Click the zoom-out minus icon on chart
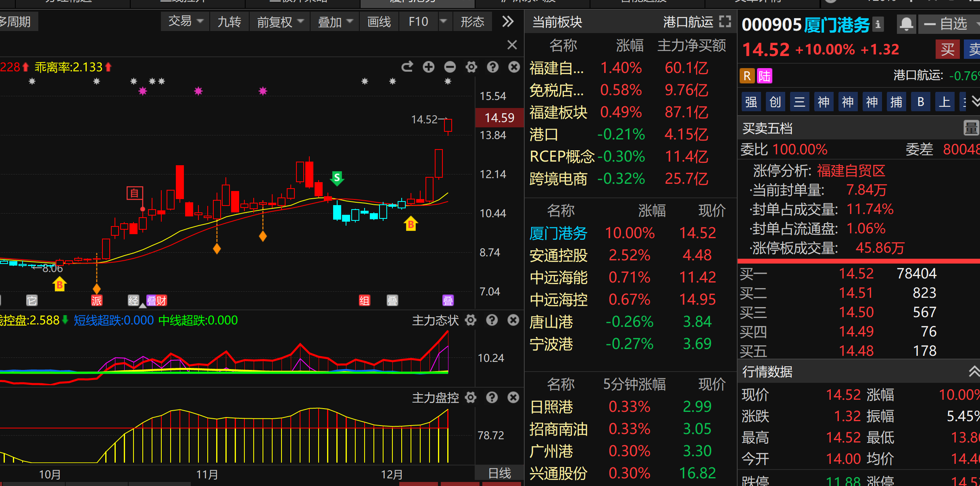 450,67
